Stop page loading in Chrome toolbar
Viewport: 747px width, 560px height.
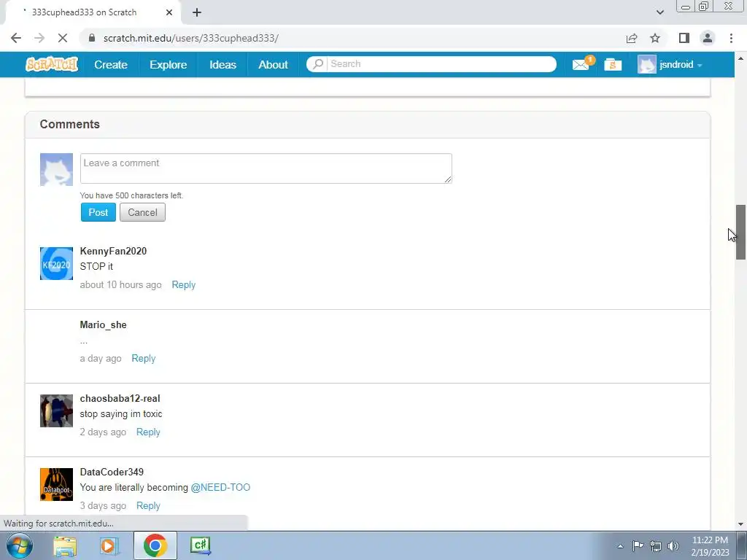63,38
